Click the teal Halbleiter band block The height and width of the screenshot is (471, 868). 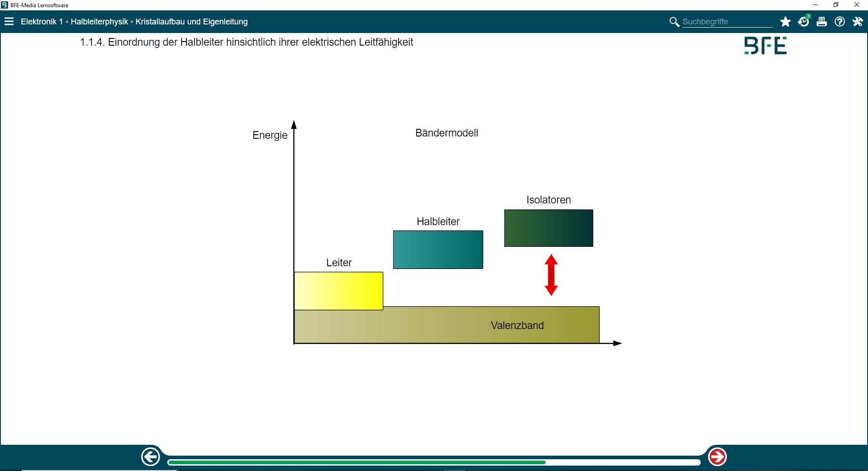pyautogui.click(x=438, y=250)
